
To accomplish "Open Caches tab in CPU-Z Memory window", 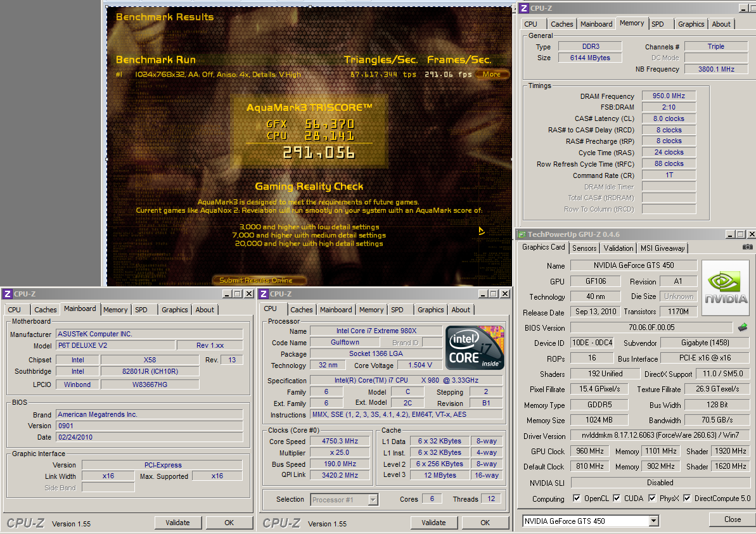I will pos(561,24).
